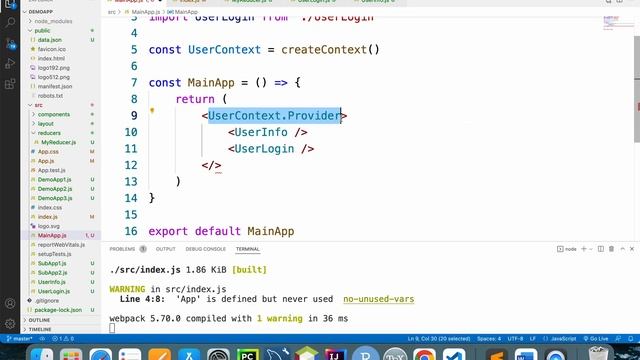Open Microsoft Word from the Dock
The image size is (640, 360).
[526, 353]
